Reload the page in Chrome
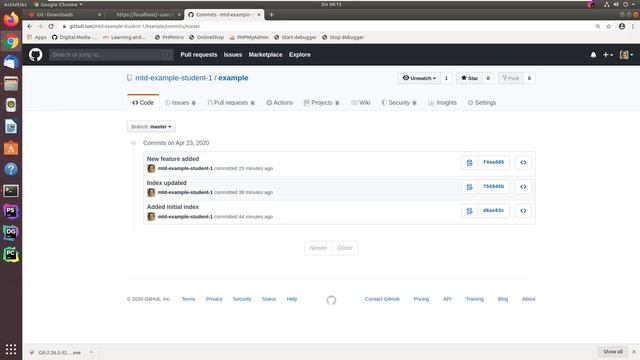The width and height of the screenshot is (640, 360). click(51, 26)
